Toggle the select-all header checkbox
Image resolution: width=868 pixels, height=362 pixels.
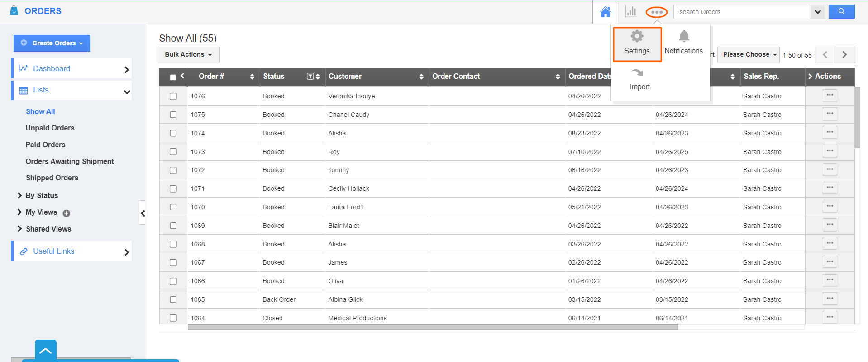(x=173, y=77)
